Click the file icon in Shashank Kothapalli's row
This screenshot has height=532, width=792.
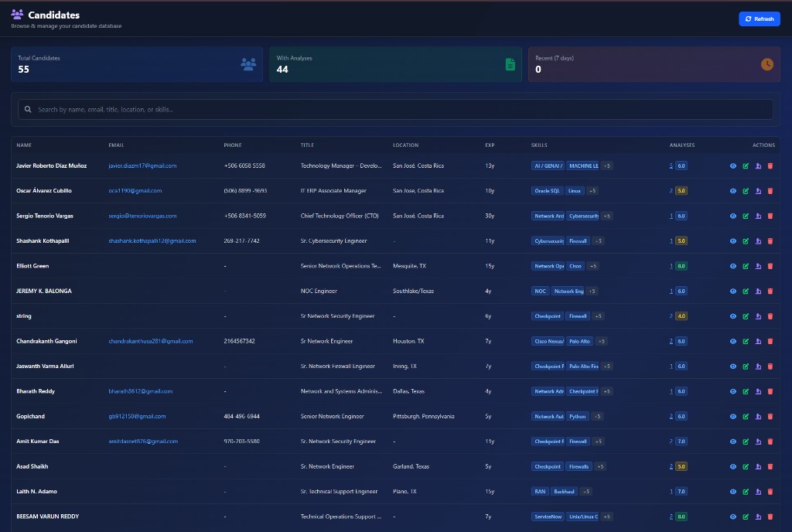coord(758,240)
